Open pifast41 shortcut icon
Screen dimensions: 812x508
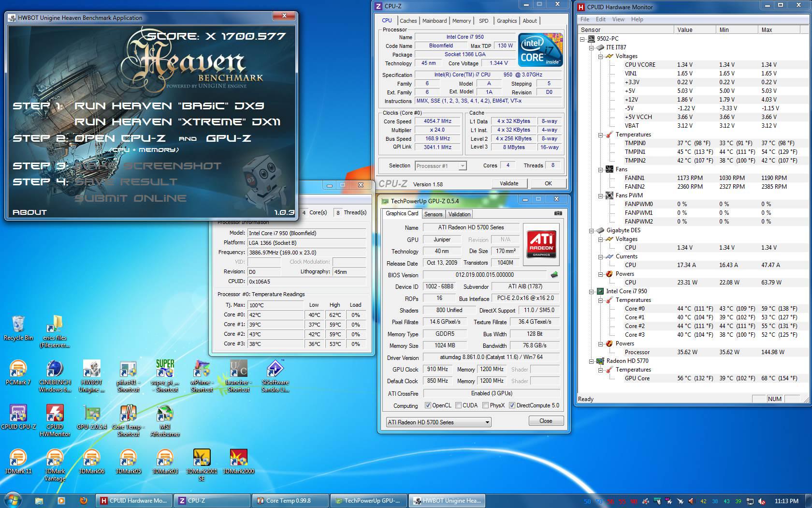point(128,376)
